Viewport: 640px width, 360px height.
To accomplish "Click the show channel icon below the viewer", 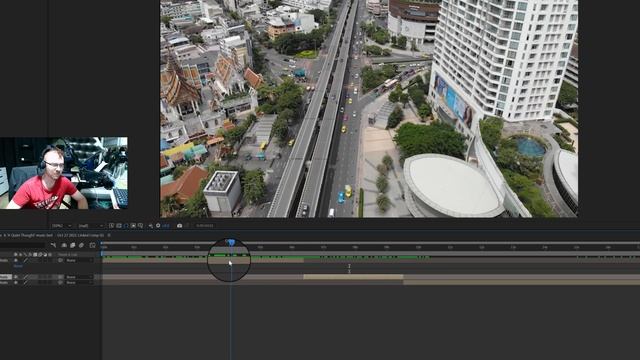I will point(150,226).
